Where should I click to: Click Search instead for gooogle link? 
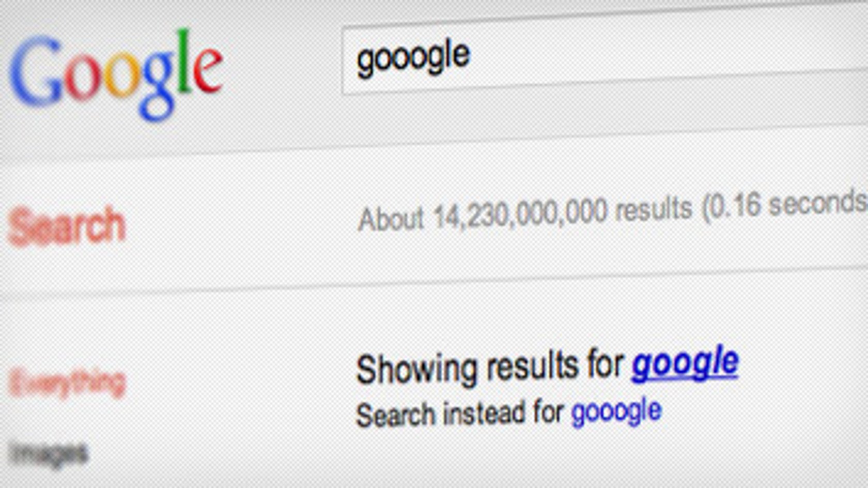(616, 412)
